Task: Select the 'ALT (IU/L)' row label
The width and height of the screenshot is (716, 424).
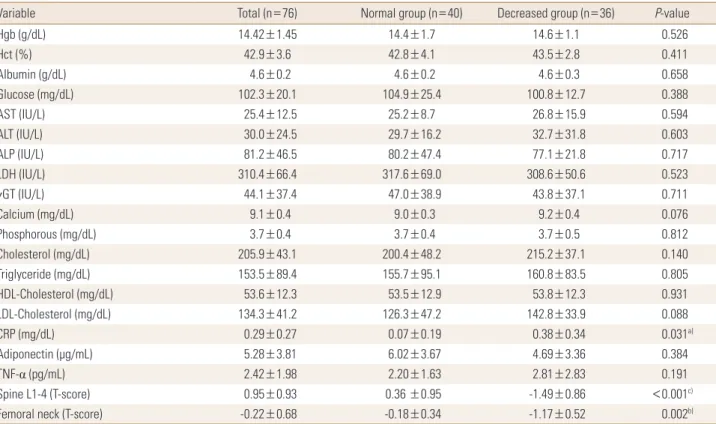Action: click(21, 134)
